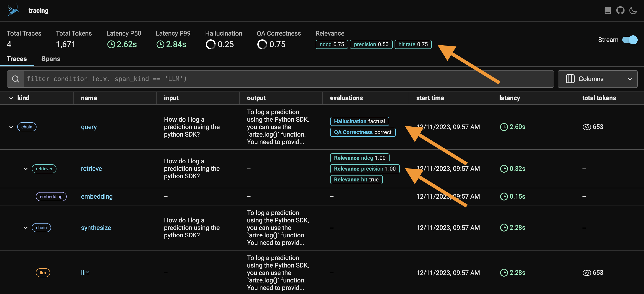Collapse the synthesize chain row
Screen dimensions: 644x294
pos(25,228)
